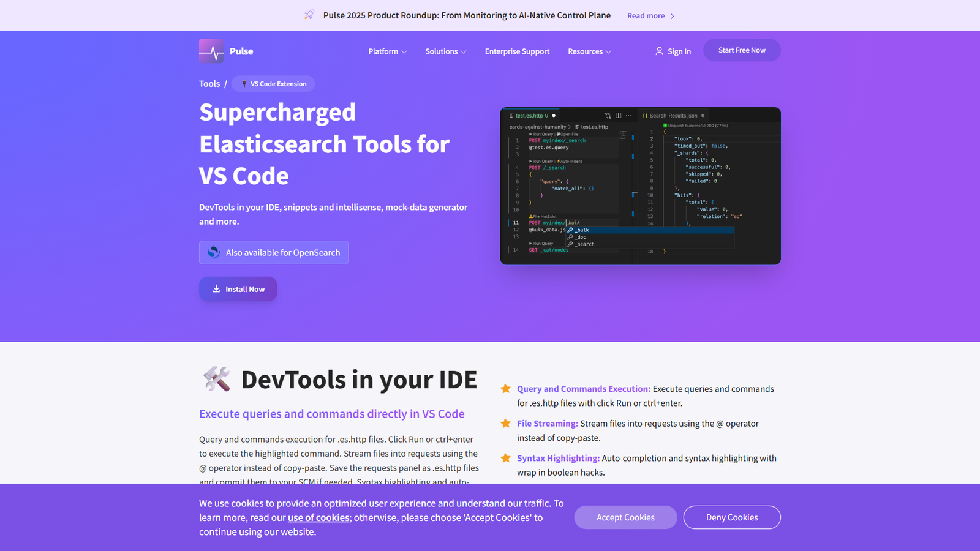The image size is (980, 551).
Task: Expand the Solutions menu chevron
Action: click(464, 52)
